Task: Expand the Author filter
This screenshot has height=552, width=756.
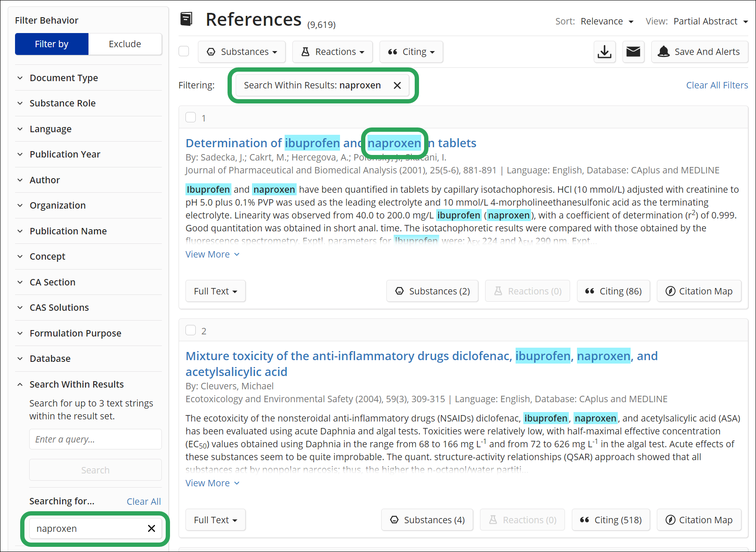Action: point(88,180)
